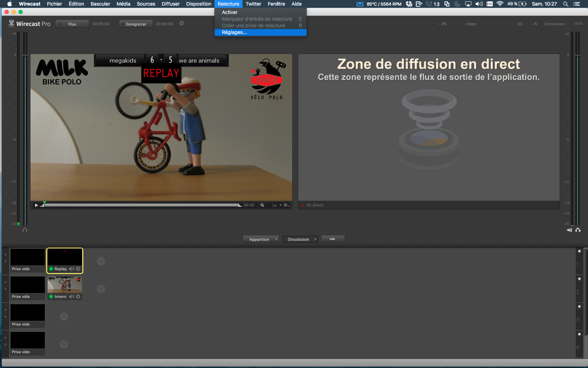The width and height of the screenshot is (588, 368).
Task: Open the Diffuser menu in menu bar
Action: (x=170, y=4)
